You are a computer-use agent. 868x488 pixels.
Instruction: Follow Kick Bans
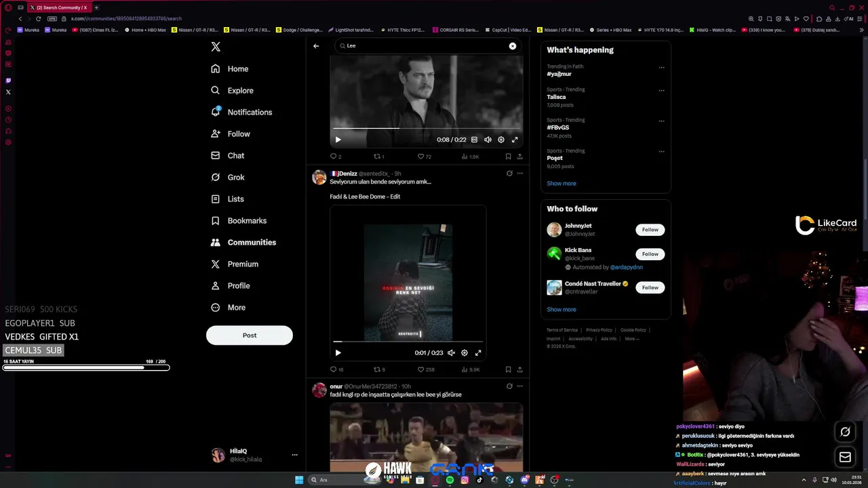650,254
